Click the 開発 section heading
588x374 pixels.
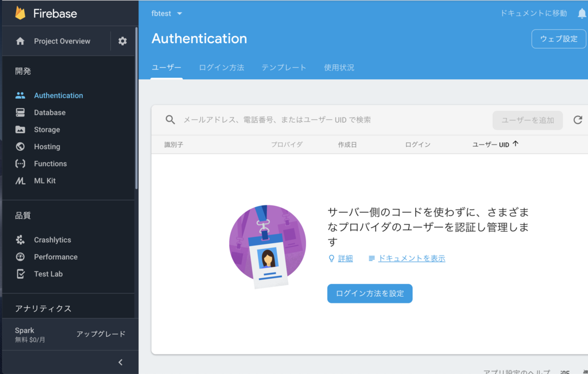click(23, 71)
